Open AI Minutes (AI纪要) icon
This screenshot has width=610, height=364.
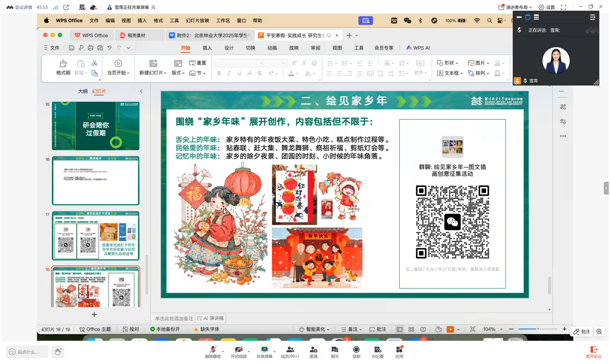(x=378, y=353)
